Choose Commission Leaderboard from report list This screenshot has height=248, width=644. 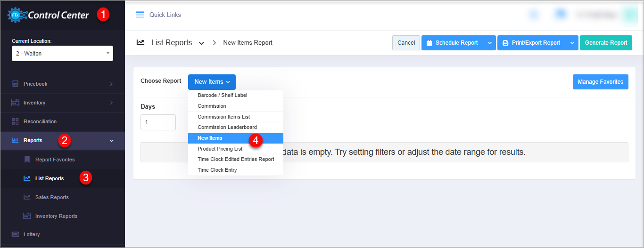(227, 128)
